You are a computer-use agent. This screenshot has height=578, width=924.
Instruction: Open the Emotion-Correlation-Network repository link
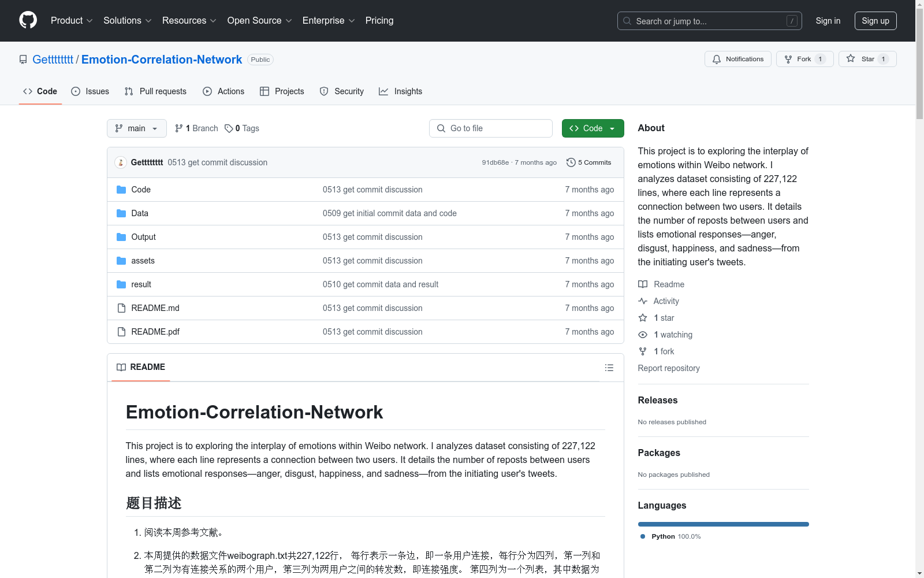(162, 60)
